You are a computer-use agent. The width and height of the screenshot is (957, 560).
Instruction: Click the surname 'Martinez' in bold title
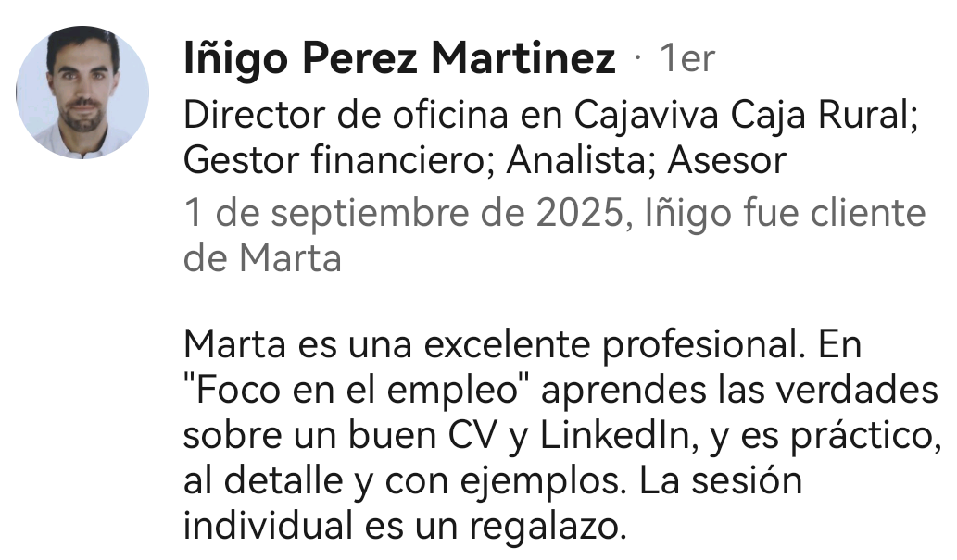point(523,58)
